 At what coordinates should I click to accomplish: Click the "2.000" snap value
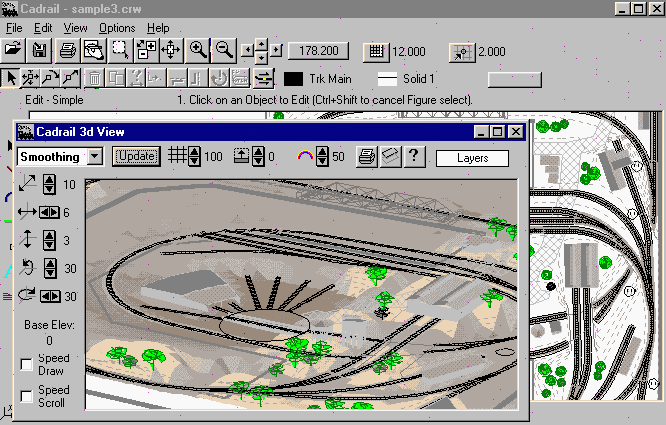tap(492, 52)
